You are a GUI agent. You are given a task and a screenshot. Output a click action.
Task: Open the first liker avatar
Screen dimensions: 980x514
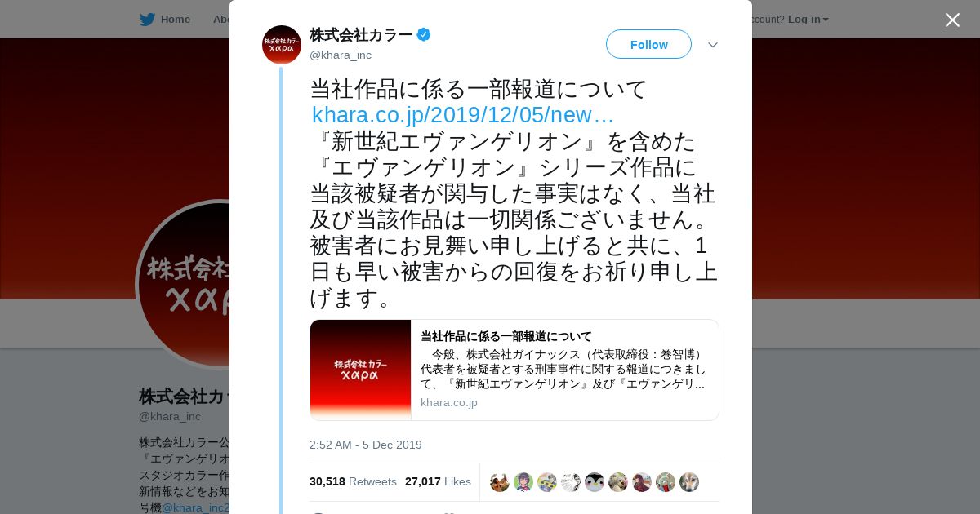500,482
